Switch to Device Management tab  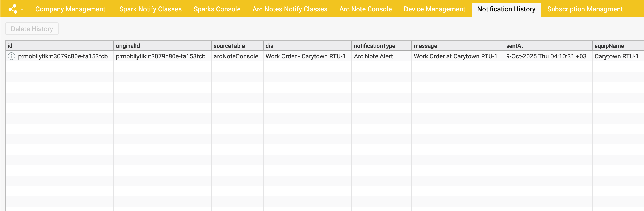tap(434, 9)
